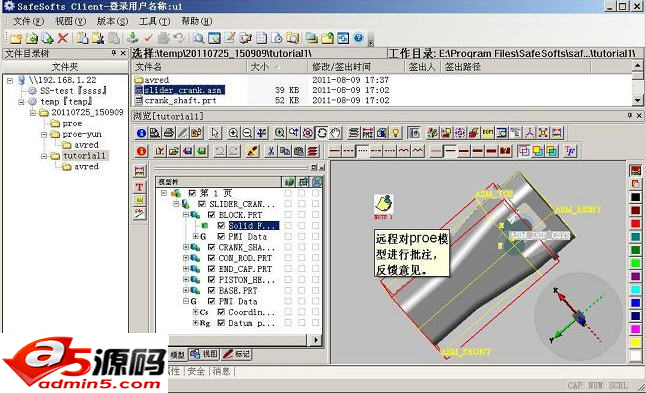Expand the BASE.PRT model tree node

point(186,290)
